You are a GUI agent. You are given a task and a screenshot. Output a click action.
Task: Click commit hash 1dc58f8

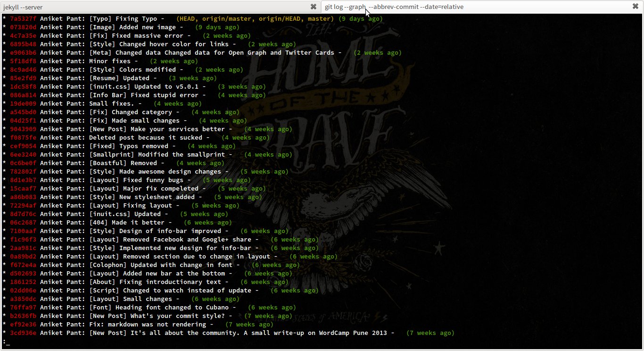[23, 87]
